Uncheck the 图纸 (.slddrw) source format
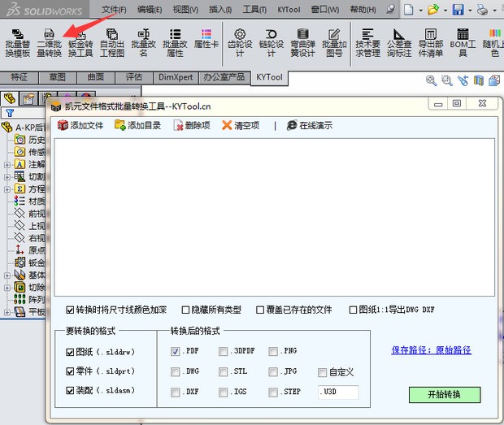This screenshot has height=425, width=504. click(69, 352)
